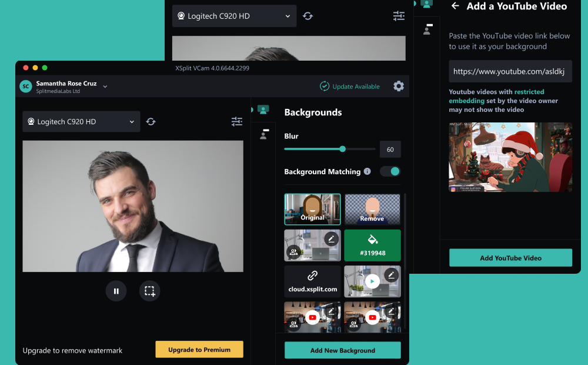Click the 'Samantha Rose Cruz' name text
The width and height of the screenshot is (588, 365).
coord(66,84)
